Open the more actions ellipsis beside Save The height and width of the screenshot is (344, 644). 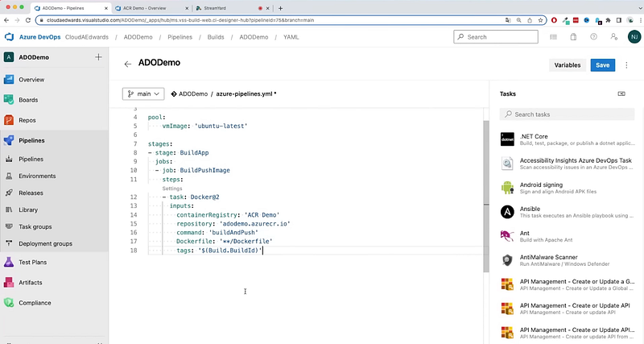[626, 65]
